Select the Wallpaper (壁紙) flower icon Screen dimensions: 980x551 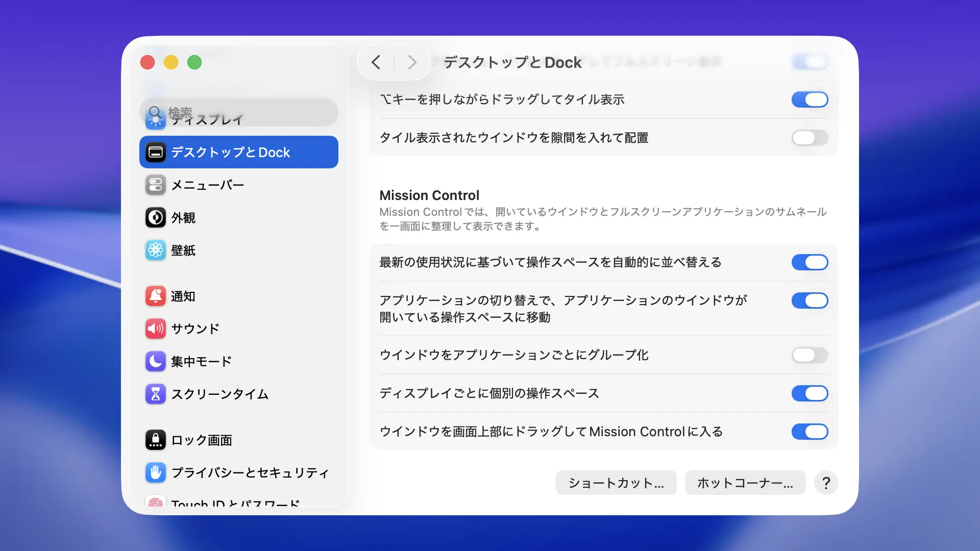(x=155, y=251)
